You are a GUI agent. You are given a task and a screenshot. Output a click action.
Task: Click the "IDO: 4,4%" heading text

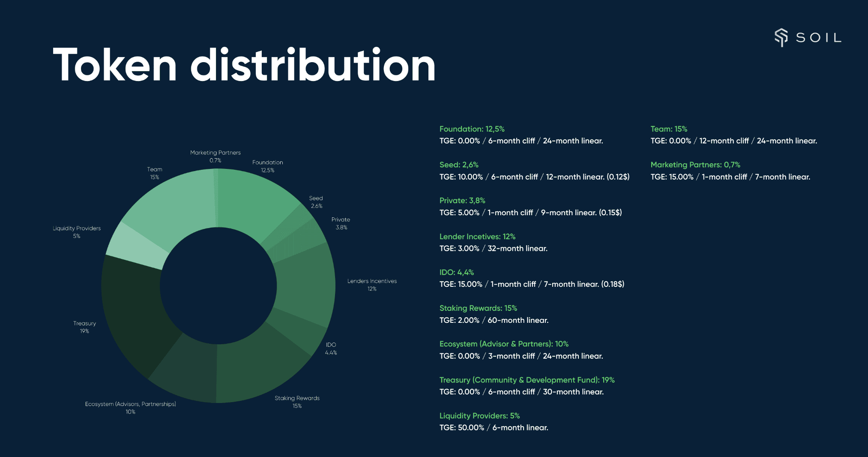point(457,272)
